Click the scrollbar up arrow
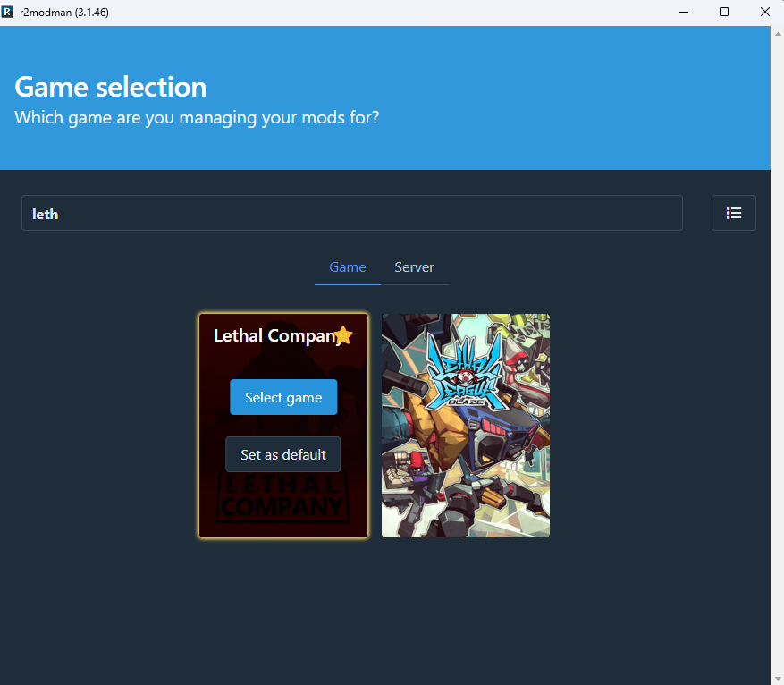 click(778, 34)
